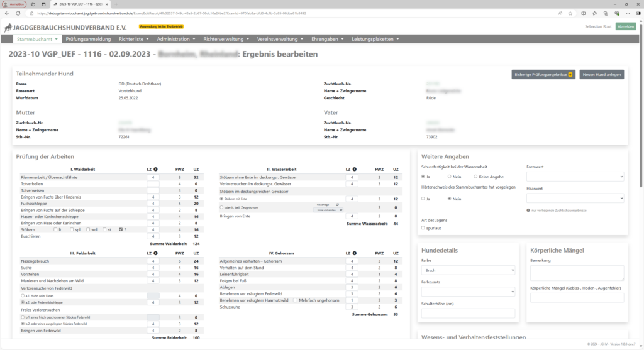Image resolution: width=644 pixels, height=350 pixels.
Task: Select 'a.1. Huhn oder Fasan' radio option
Action: (x=23, y=295)
